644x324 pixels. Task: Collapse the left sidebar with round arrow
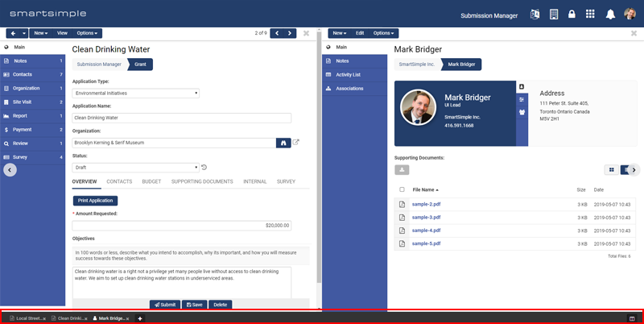10,170
